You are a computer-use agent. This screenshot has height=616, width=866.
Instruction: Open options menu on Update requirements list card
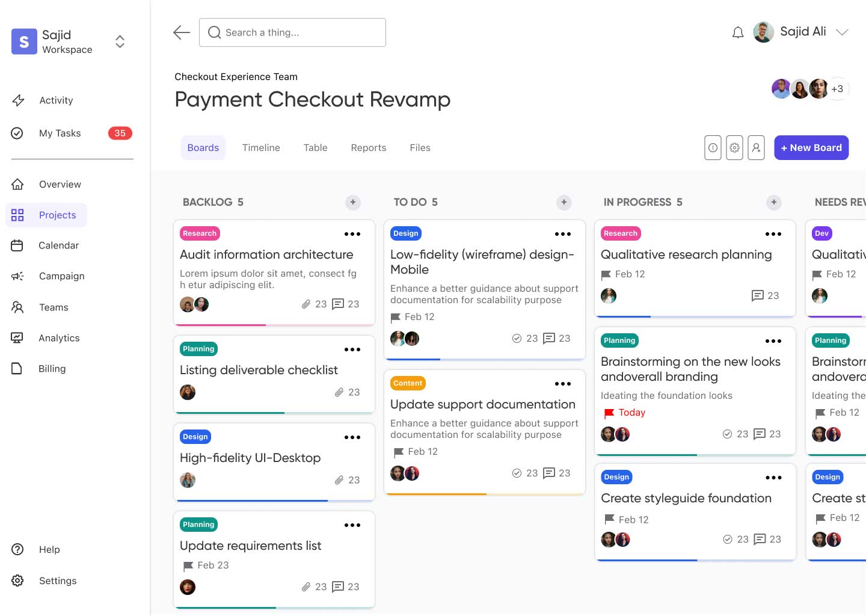(352, 525)
